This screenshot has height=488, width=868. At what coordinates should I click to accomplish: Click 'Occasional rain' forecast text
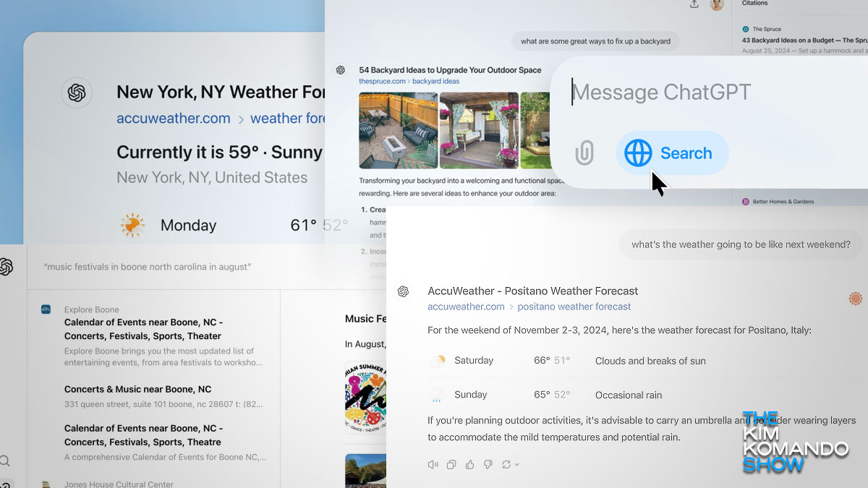629,395
